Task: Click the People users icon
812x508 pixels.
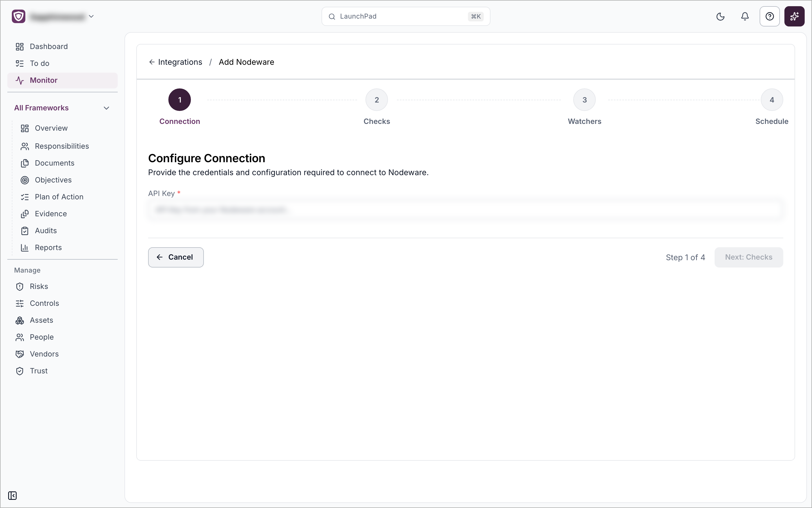Action: 19,337
